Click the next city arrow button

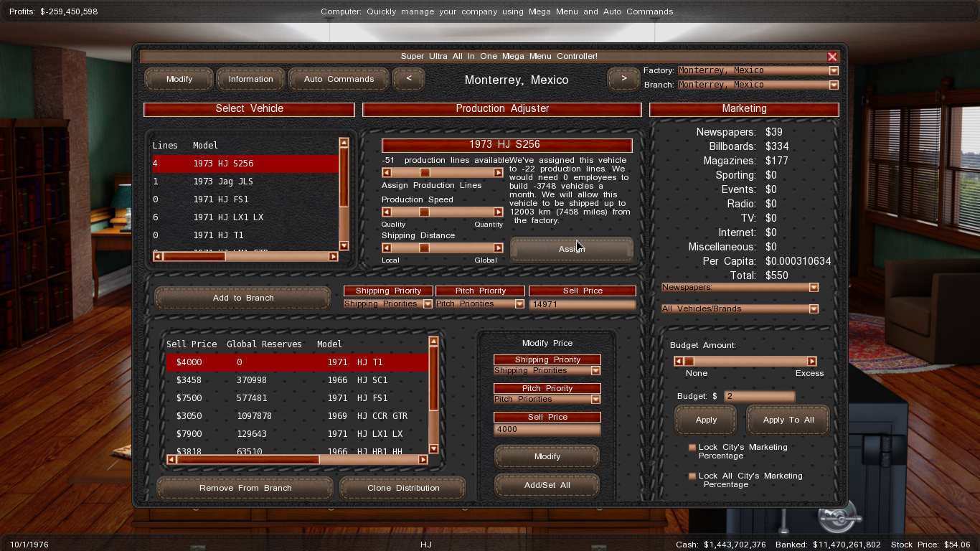(x=623, y=79)
